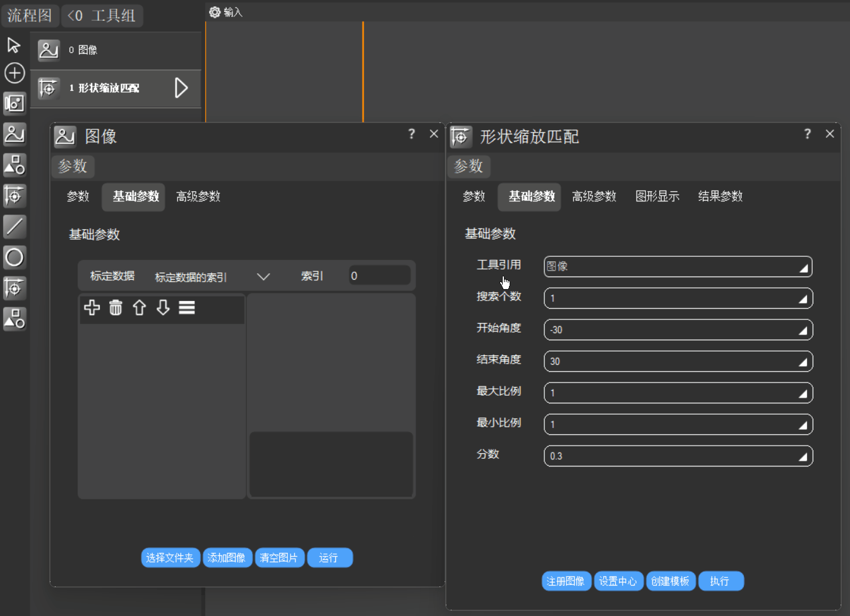The image size is (850, 616).
Task: Select the circle tool icon in sidebar
Action: pyautogui.click(x=15, y=258)
